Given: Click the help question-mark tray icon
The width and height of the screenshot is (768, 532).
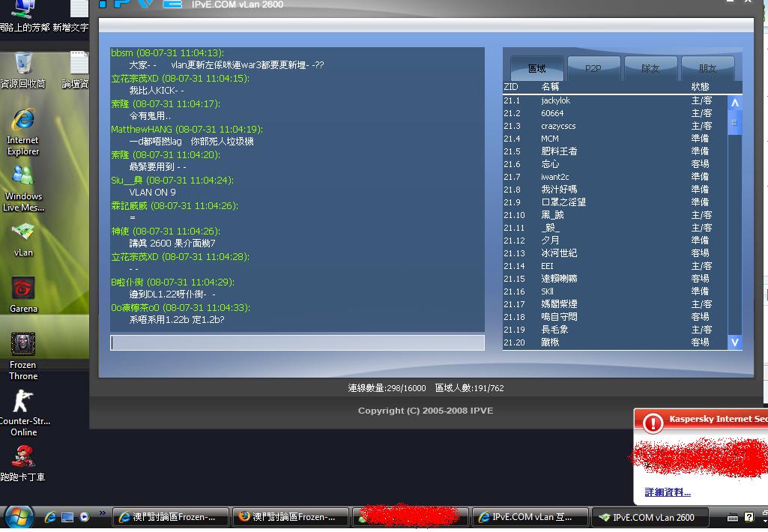Looking at the screenshot, I should click(x=749, y=517).
